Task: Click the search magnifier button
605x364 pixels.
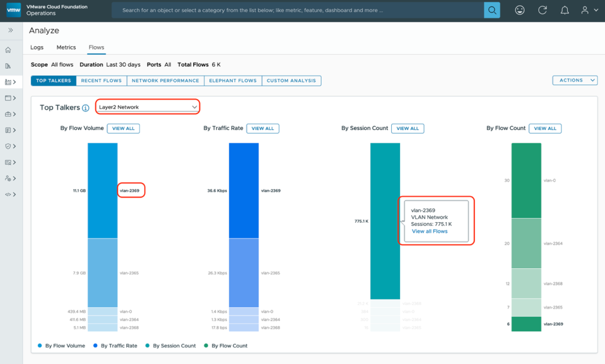Action: [492, 10]
